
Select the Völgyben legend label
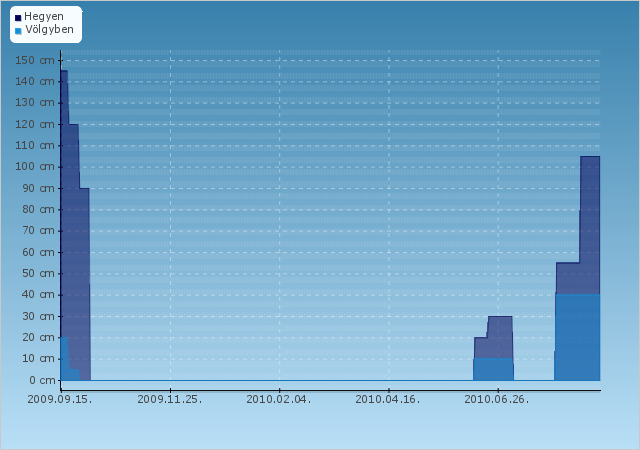49,29
